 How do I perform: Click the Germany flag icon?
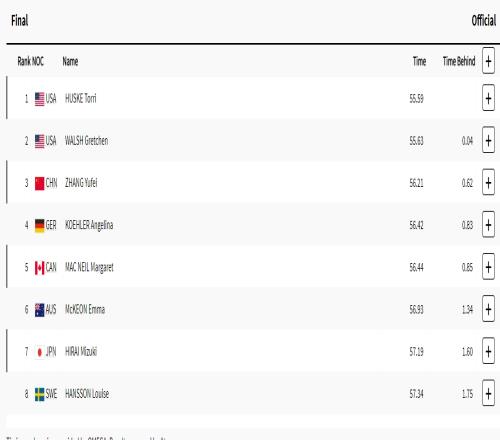(x=39, y=226)
